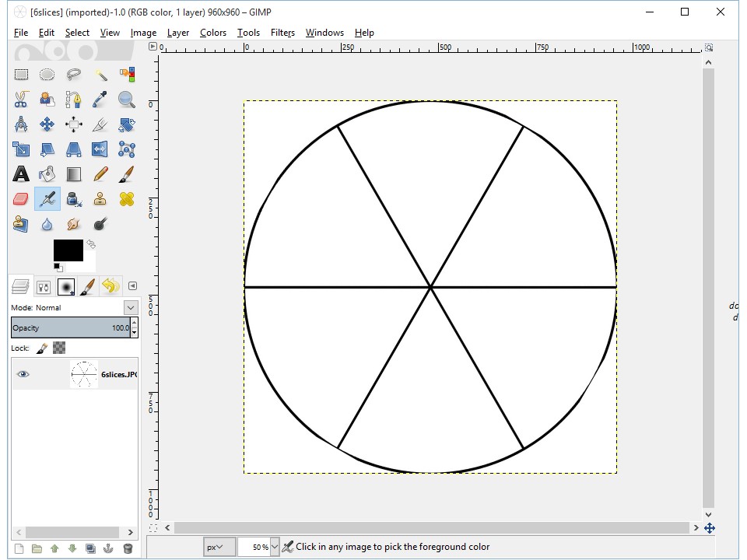
Task: Activate the Paths tool
Action: (73, 99)
